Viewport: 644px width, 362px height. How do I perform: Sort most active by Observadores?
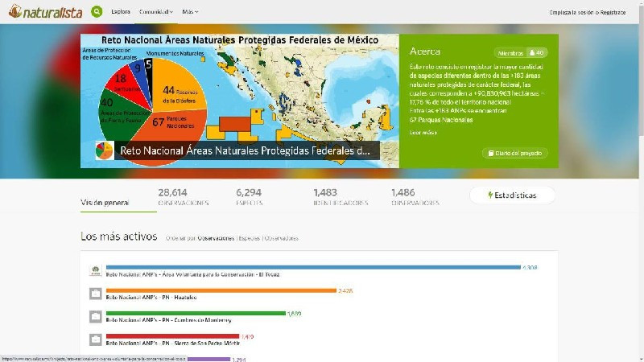(281, 238)
